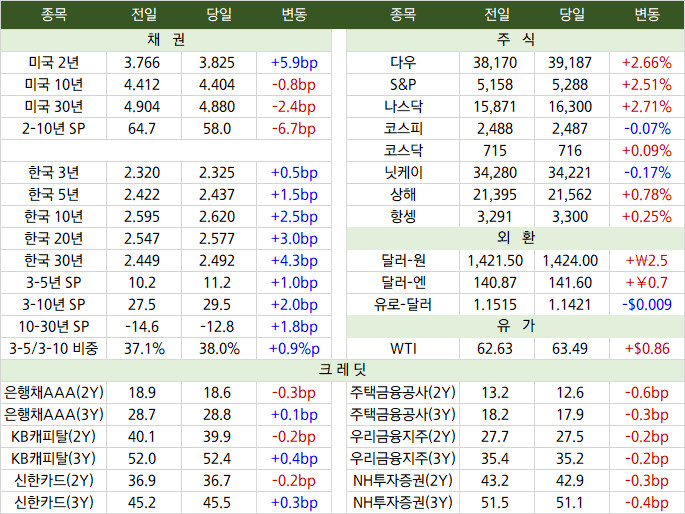Click the WTI row label
This screenshot has width=685, height=514.
tap(403, 349)
